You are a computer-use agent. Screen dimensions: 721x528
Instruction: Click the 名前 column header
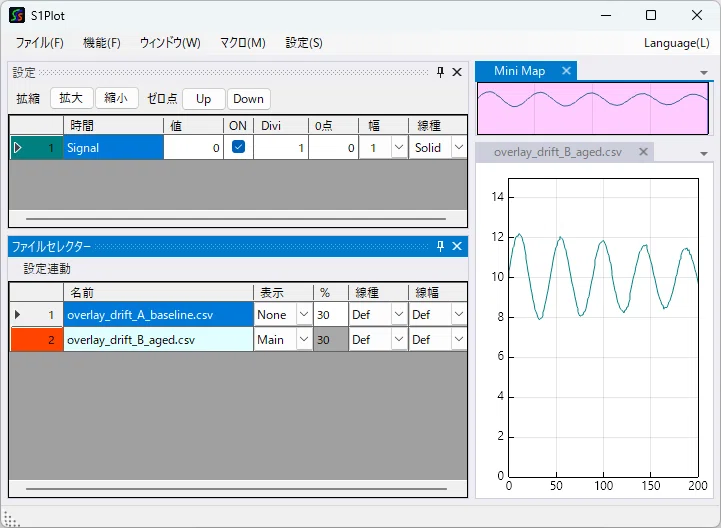pyautogui.click(x=158, y=293)
